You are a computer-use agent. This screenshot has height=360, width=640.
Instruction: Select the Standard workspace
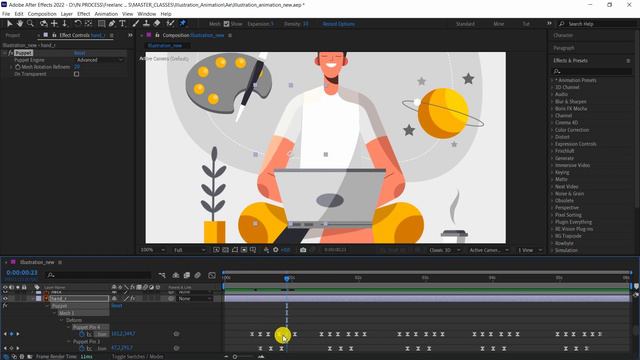[465, 24]
